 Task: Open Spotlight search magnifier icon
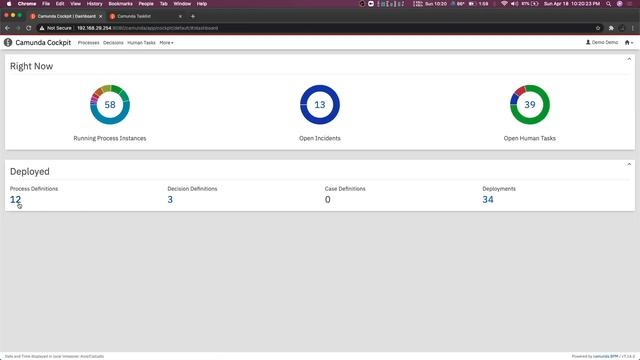click(609, 4)
